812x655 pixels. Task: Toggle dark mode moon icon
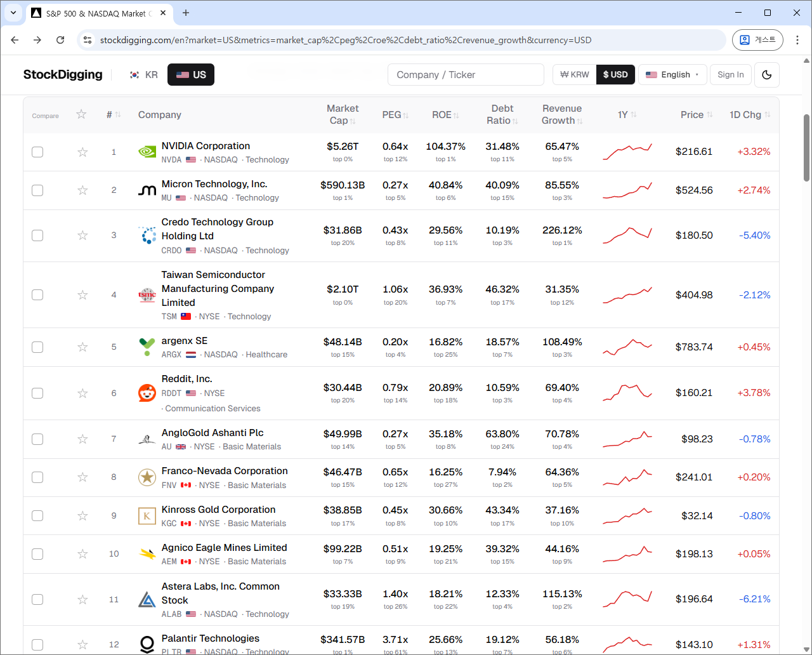766,75
